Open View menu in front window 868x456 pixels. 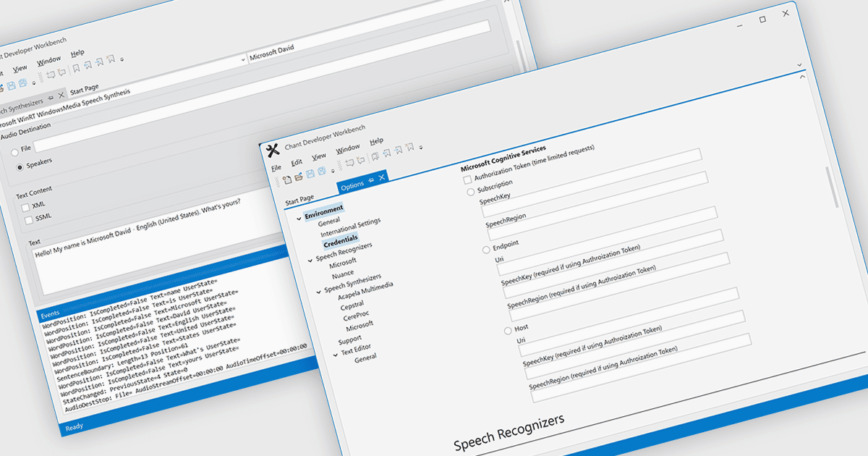[319, 156]
